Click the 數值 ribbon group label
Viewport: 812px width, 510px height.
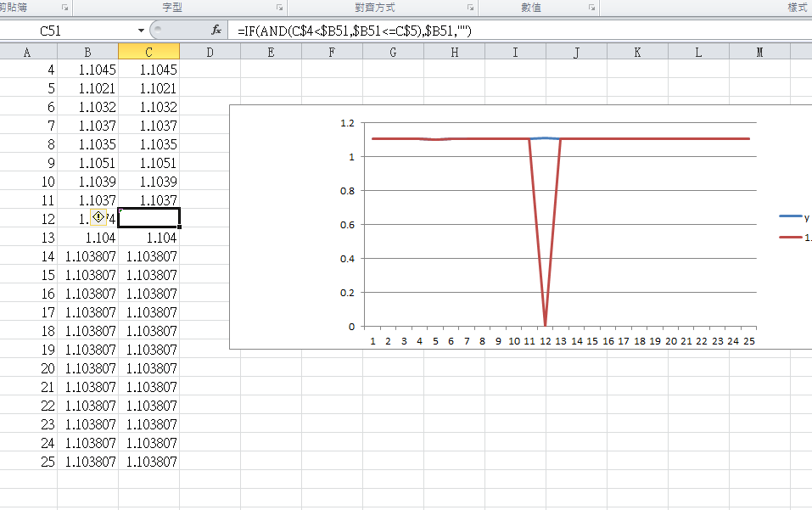[531, 8]
